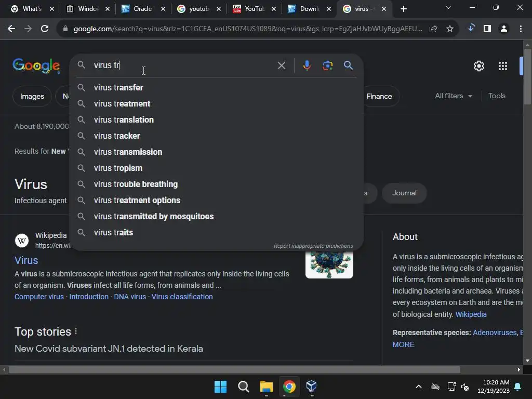Click the Chrome taskbar icon

pyautogui.click(x=289, y=387)
